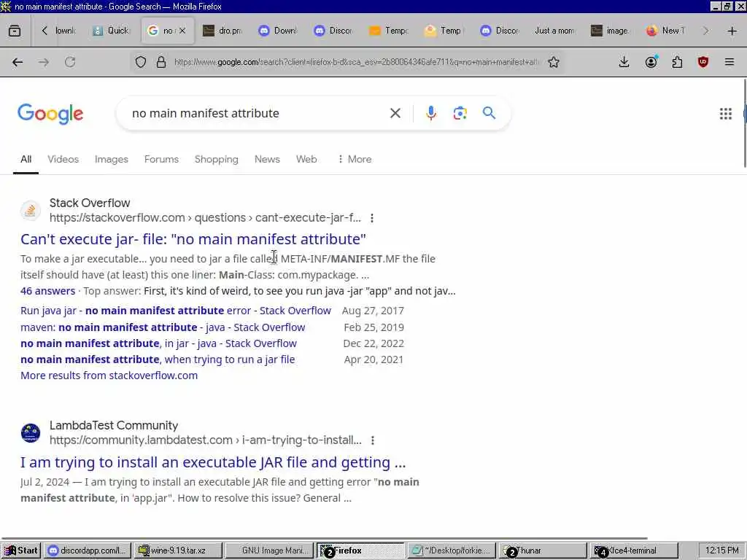Open Firefox hamburger application menu

pyautogui.click(x=729, y=62)
